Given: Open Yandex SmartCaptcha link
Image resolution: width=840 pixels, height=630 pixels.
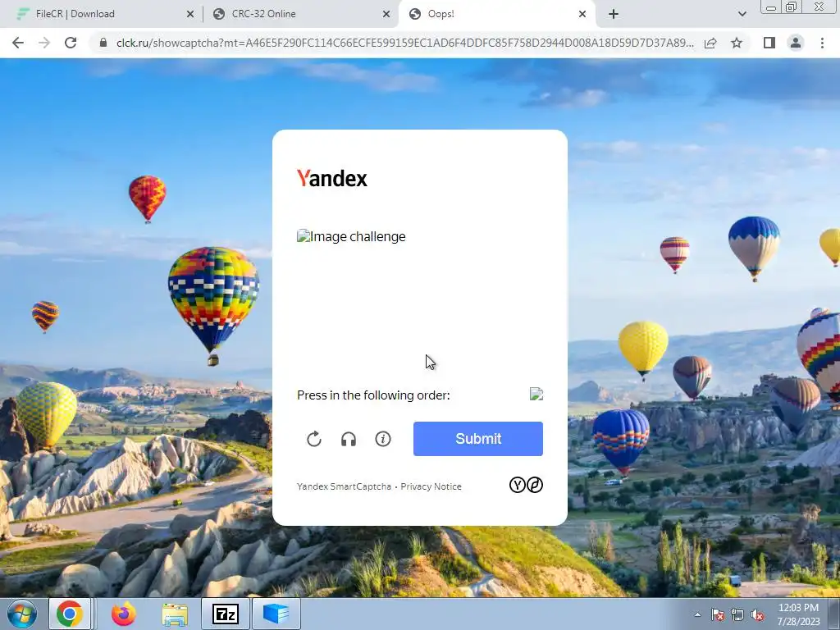Looking at the screenshot, I should coord(344,486).
